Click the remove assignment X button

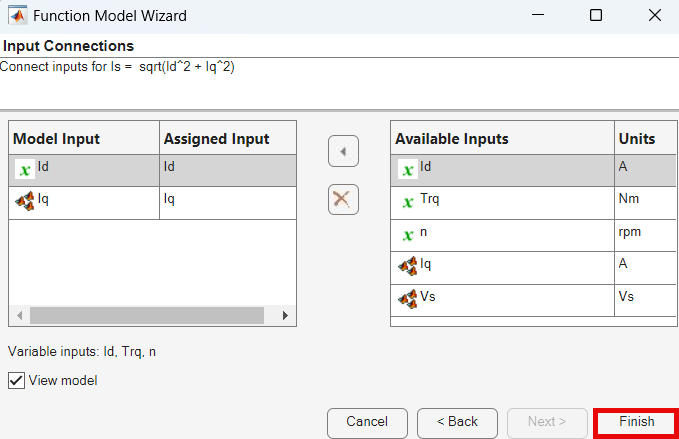pos(343,200)
